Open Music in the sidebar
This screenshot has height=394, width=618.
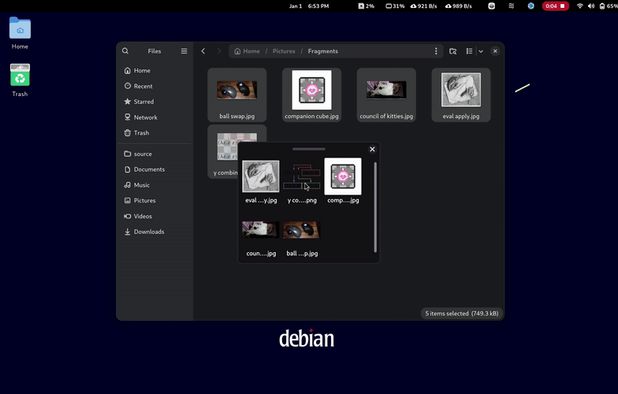click(x=155, y=185)
